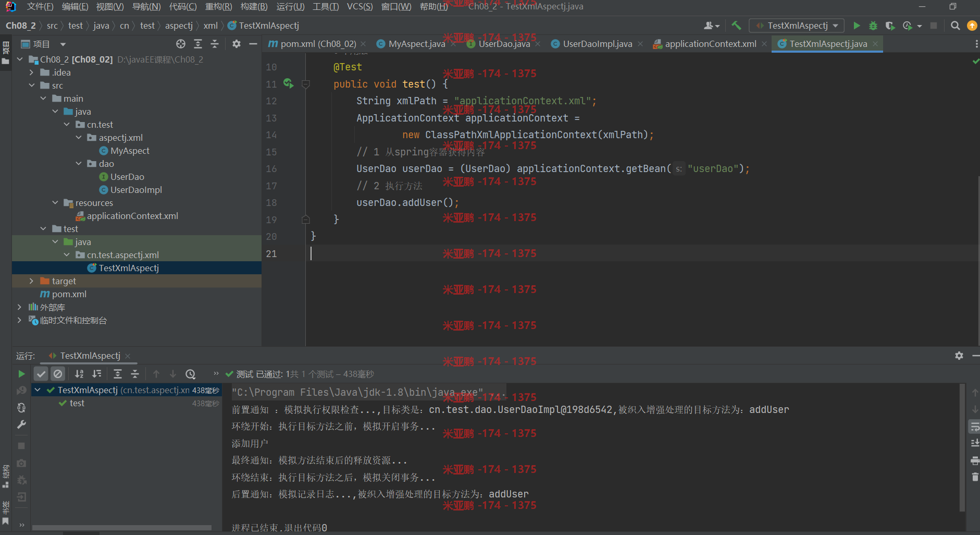Viewport: 980px width, 535px height.
Task: Open the TestXmlAspectj run configuration dropdown
Action: (796, 26)
